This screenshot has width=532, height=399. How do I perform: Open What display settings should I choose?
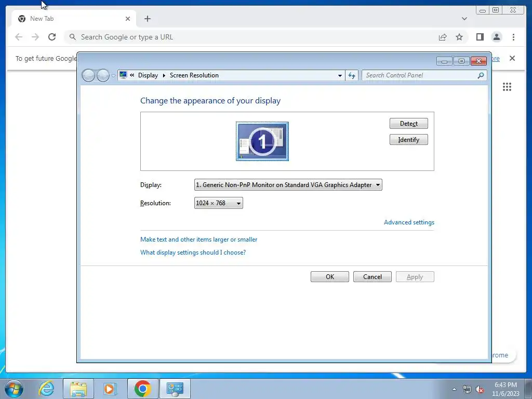tap(193, 252)
